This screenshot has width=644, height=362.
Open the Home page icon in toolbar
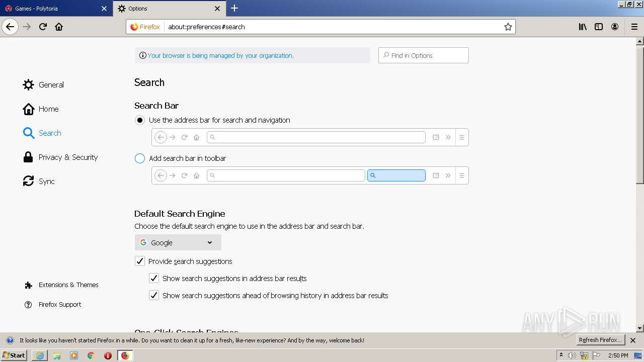tap(59, 27)
